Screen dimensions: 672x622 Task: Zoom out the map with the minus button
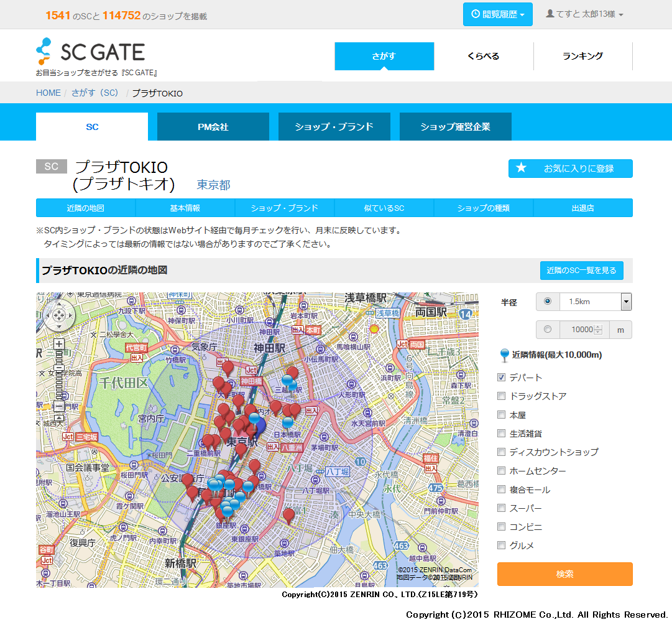58,406
